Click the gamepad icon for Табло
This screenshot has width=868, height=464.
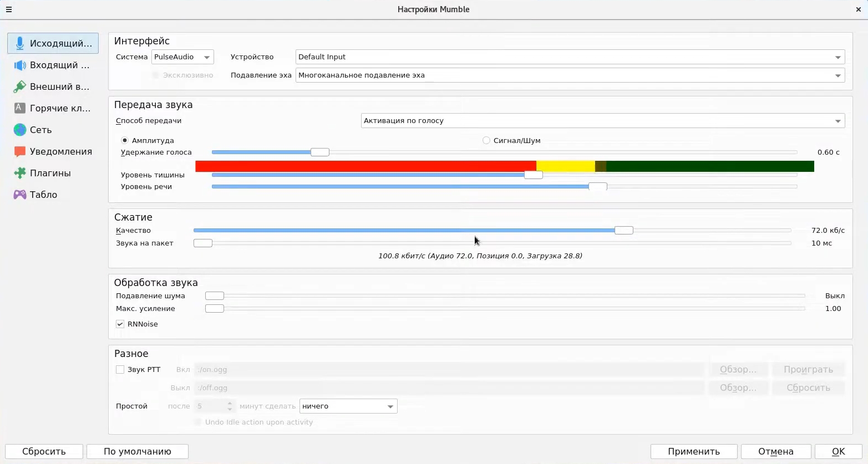[x=20, y=195]
